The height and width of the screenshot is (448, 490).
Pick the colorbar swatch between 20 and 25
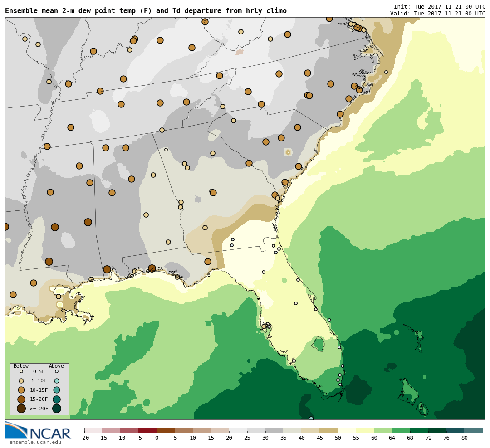point(239,430)
